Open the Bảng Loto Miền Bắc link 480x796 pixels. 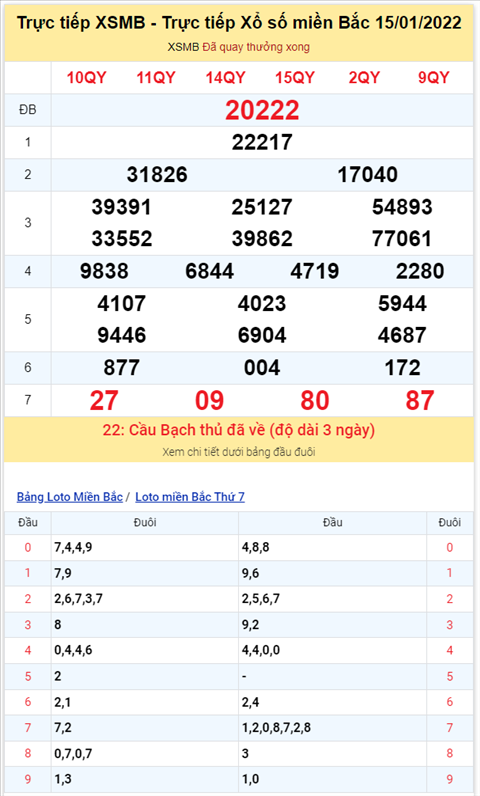[x=70, y=497]
